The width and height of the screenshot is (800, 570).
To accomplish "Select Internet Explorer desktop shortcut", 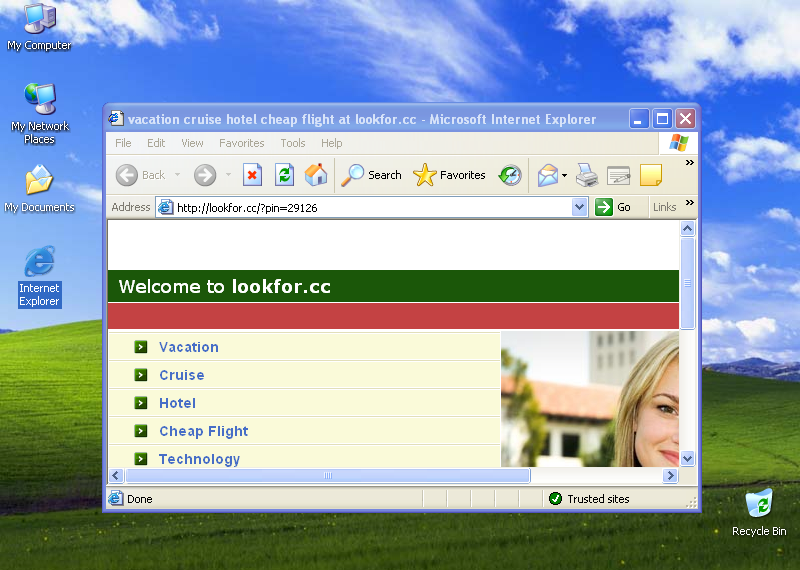I will [x=39, y=277].
